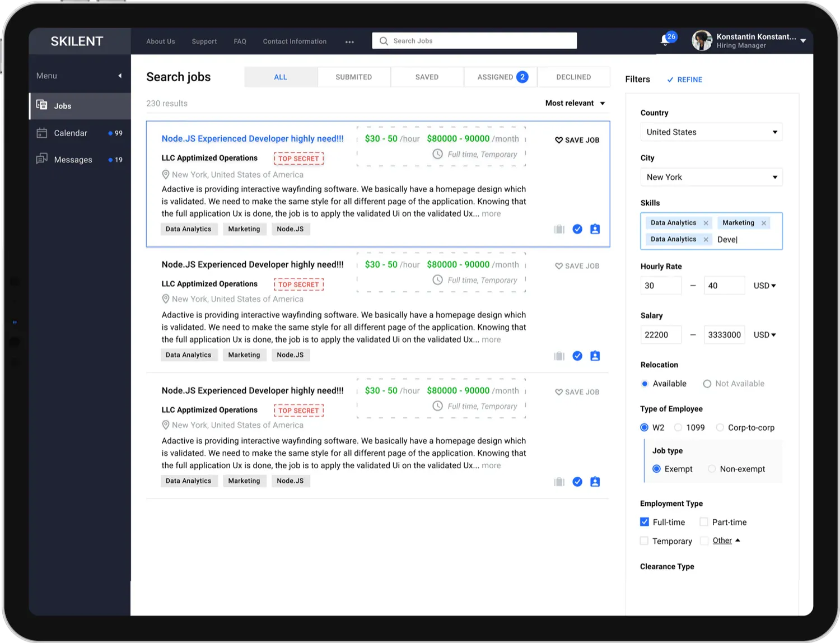The height and width of the screenshot is (643, 840).
Task: Open the three-dots more menu in header
Action: click(x=349, y=42)
